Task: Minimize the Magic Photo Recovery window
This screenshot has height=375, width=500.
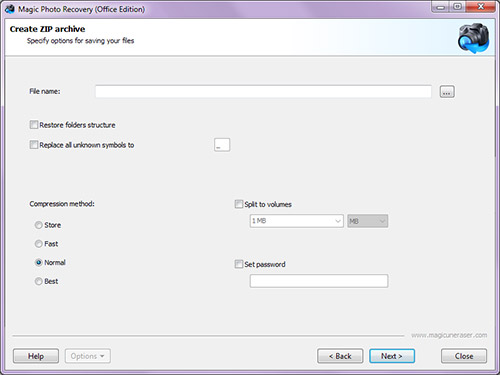Action: pyautogui.click(x=441, y=7)
